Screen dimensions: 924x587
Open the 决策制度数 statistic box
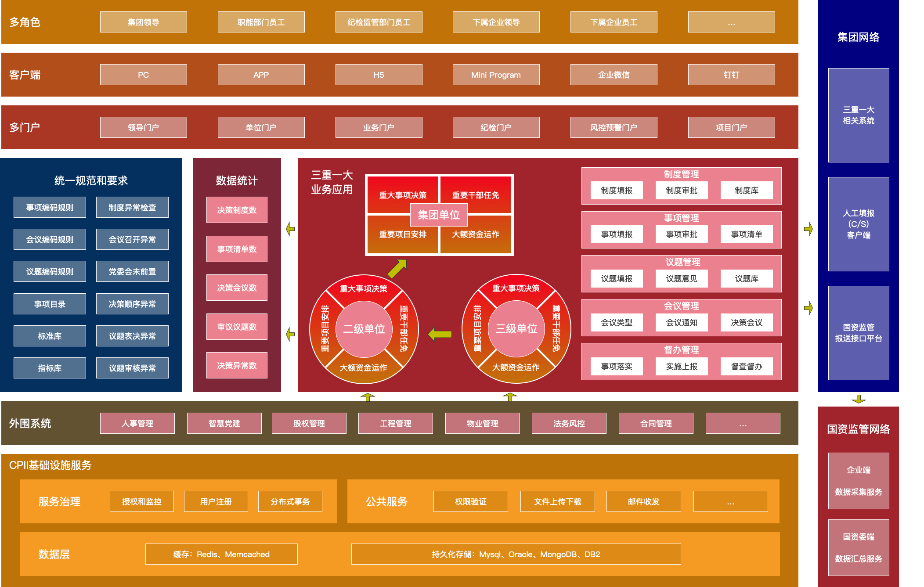pyautogui.click(x=237, y=210)
